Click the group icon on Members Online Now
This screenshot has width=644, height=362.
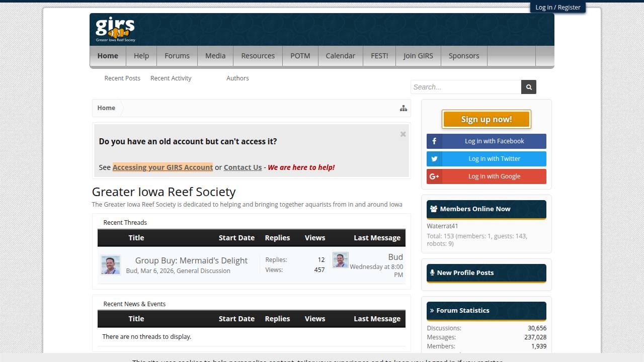(433, 209)
